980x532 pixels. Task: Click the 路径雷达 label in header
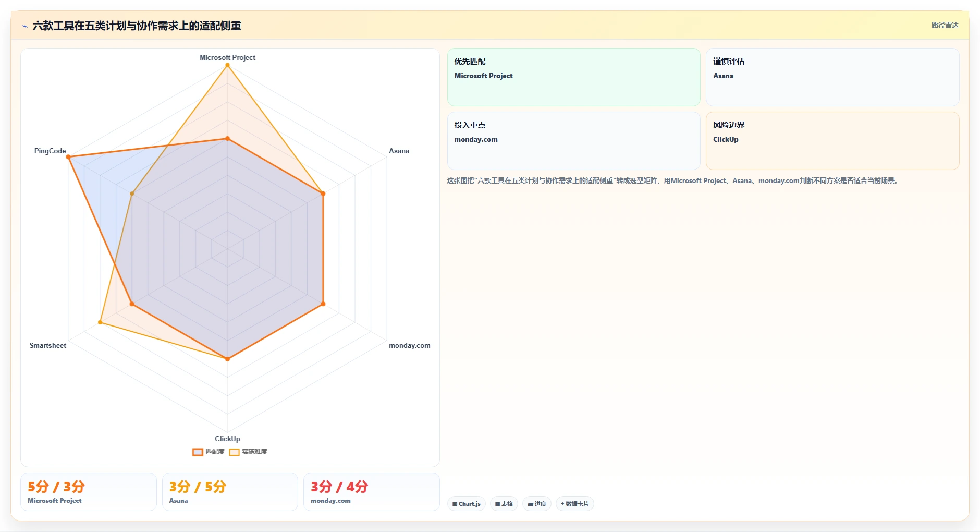tap(945, 25)
